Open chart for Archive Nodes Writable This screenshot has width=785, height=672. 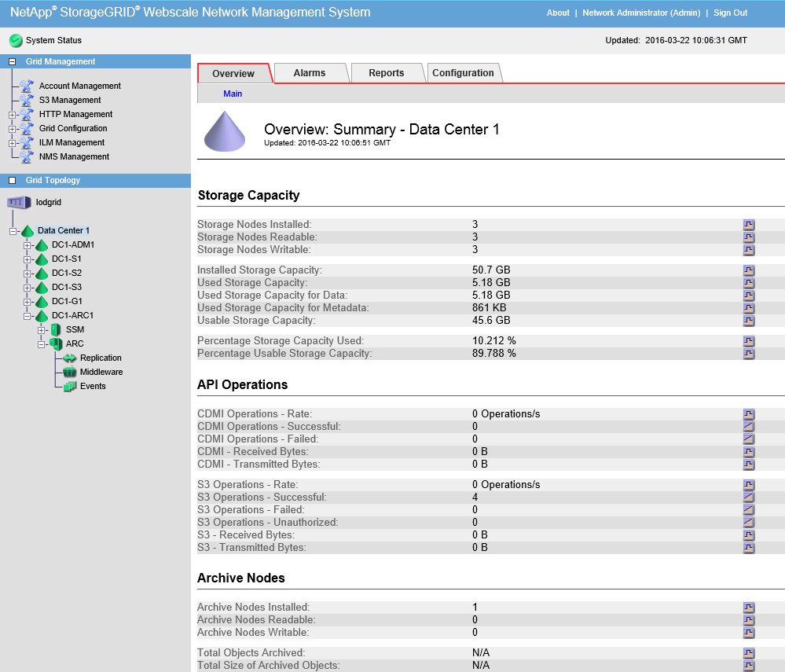pyautogui.click(x=748, y=633)
